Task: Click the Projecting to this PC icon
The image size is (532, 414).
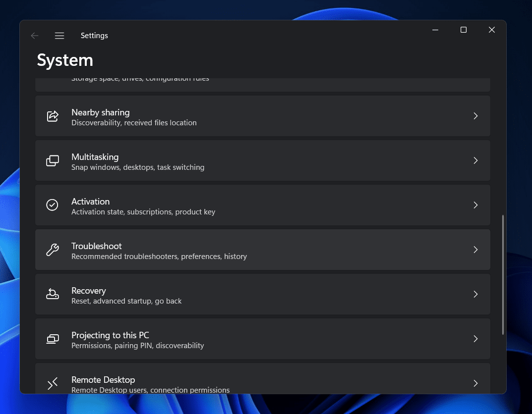Action: tap(52, 339)
